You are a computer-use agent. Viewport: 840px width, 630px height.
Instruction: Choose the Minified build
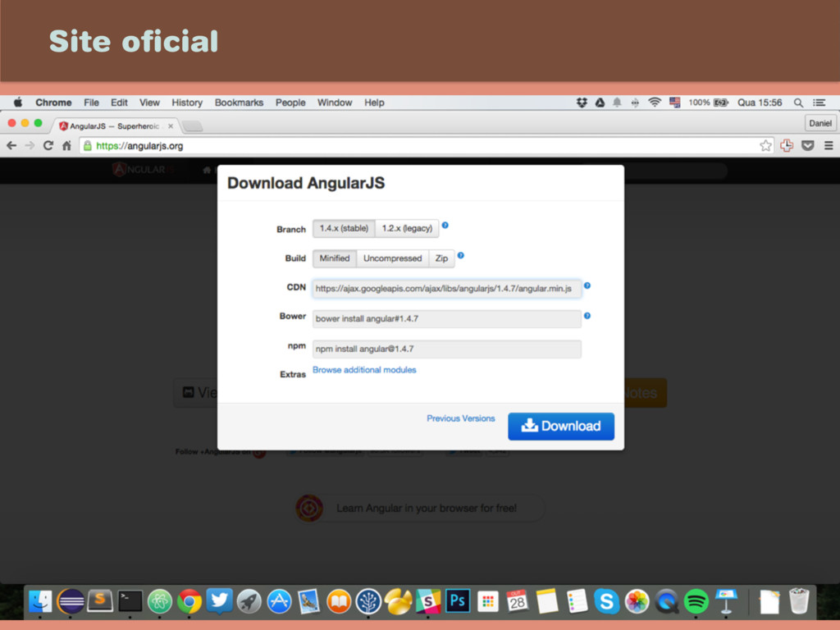click(335, 258)
